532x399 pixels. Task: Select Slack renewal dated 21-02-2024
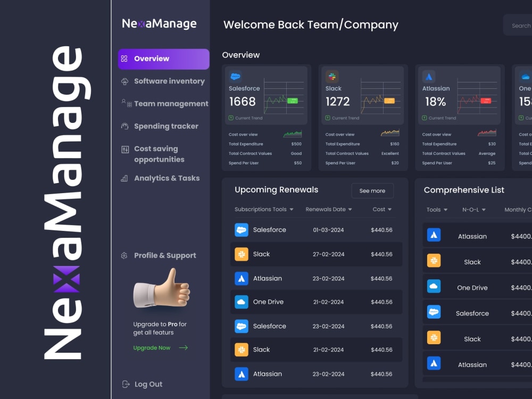pos(316,350)
